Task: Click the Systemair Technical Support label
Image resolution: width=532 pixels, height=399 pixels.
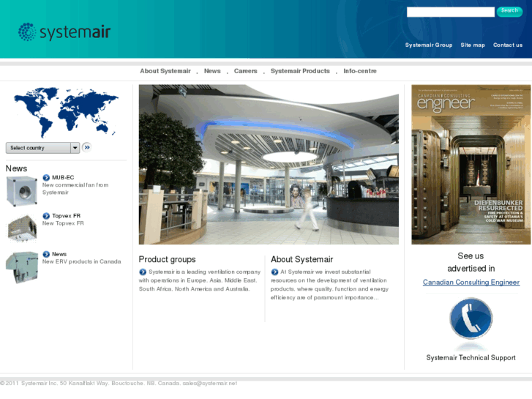Action: (471, 357)
